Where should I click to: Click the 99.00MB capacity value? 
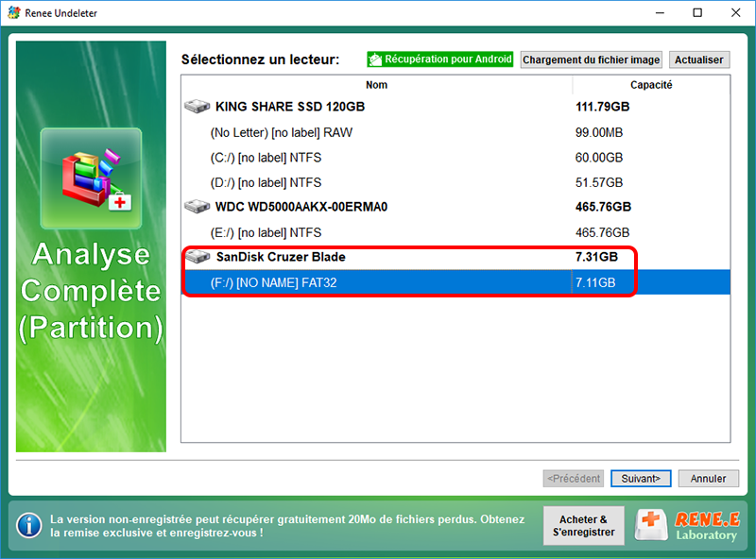tap(599, 132)
